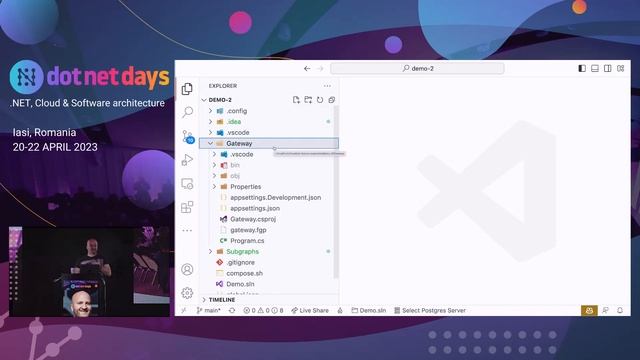Toggle the primary sidebar layout button
Image resolution: width=640 pixels, height=360 pixels.
point(582,68)
